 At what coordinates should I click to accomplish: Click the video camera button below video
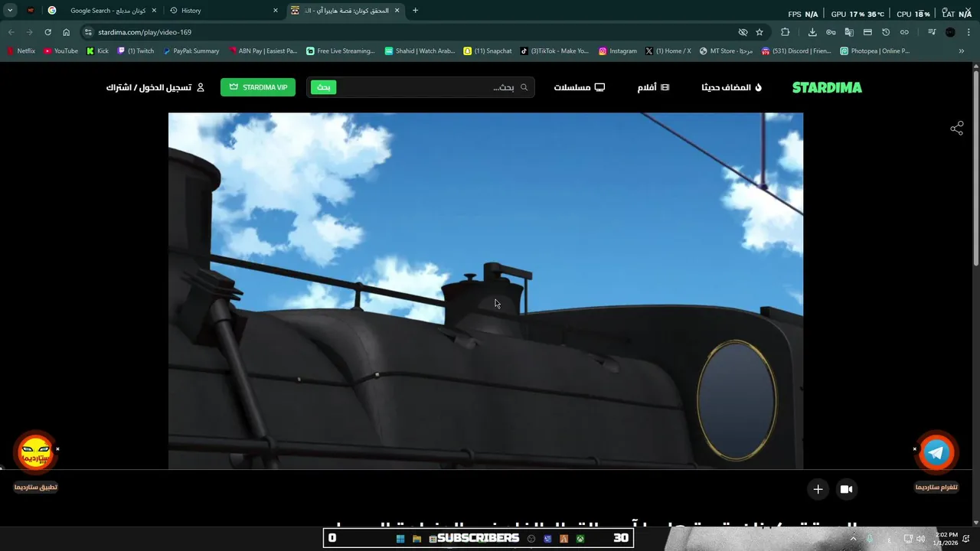pos(846,489)
